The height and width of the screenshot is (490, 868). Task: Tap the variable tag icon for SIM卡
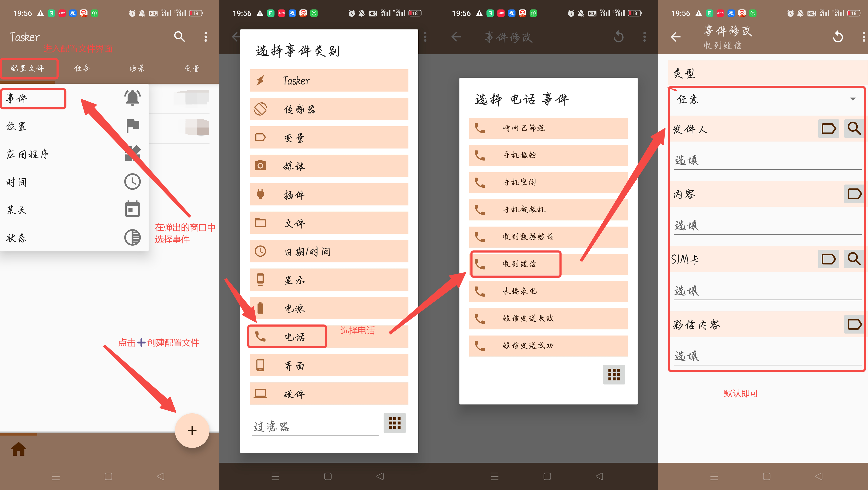click(828, 259)
